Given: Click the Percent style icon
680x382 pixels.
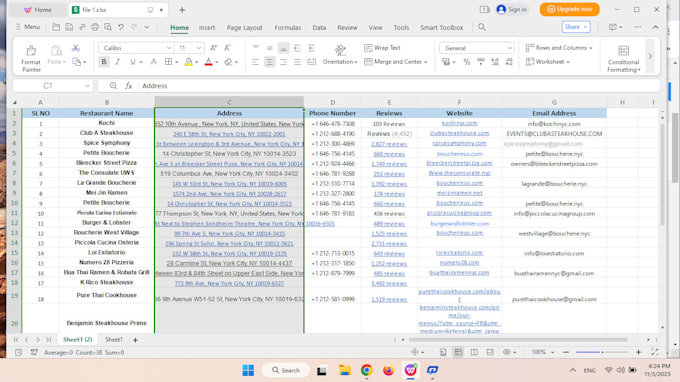Looking at the screenshot, I should (467, 62).
